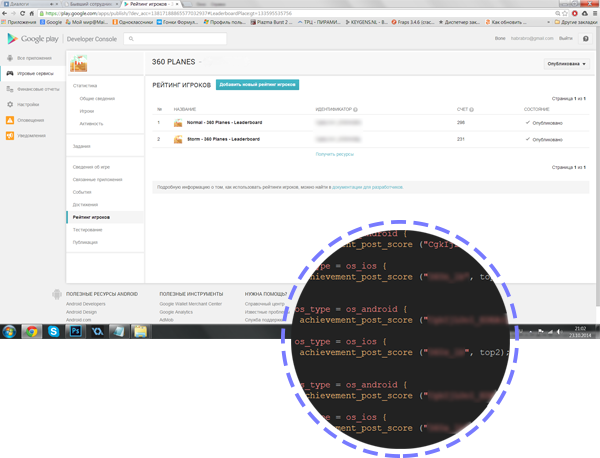
Task: Open the Android Design footer link
Action: [81, 312]
